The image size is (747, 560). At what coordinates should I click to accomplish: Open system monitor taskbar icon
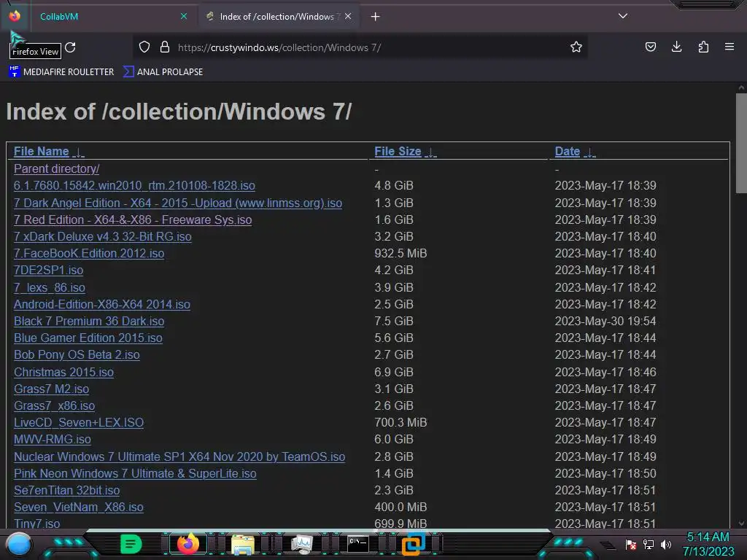click(301, 544)
